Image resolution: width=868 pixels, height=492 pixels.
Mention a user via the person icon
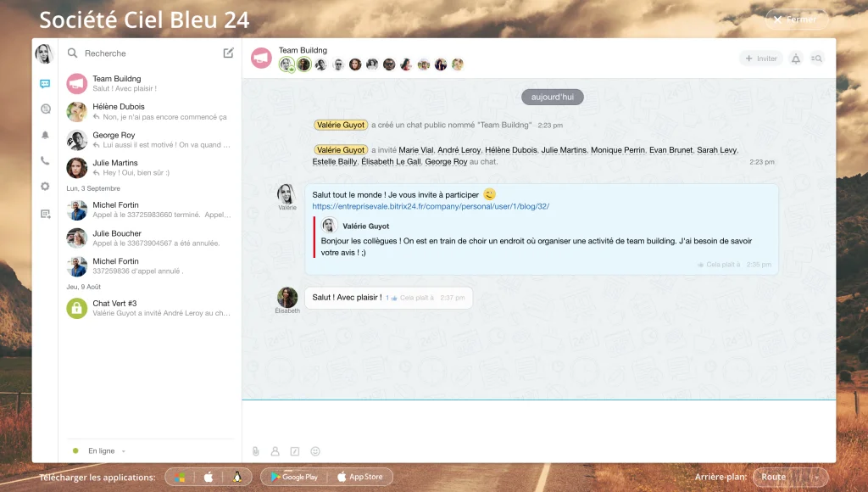tap(274, 451)
